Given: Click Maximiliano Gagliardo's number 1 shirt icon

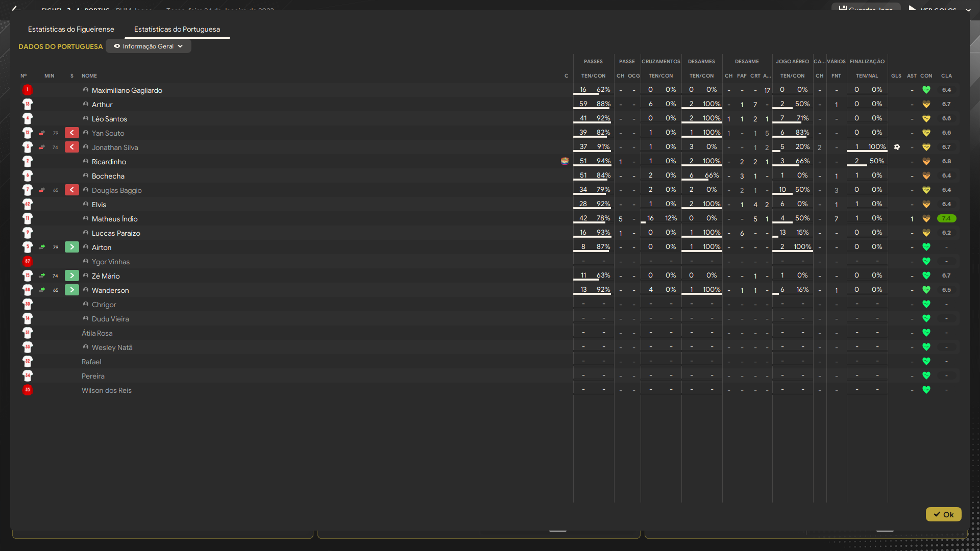Looking at the screenshot, I should 28,90.
